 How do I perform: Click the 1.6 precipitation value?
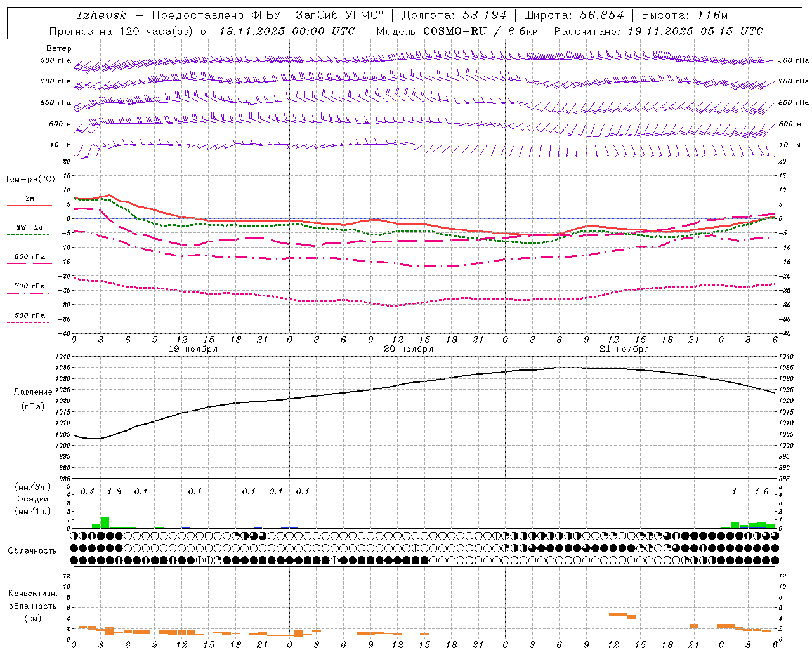[x=761, y=492]
